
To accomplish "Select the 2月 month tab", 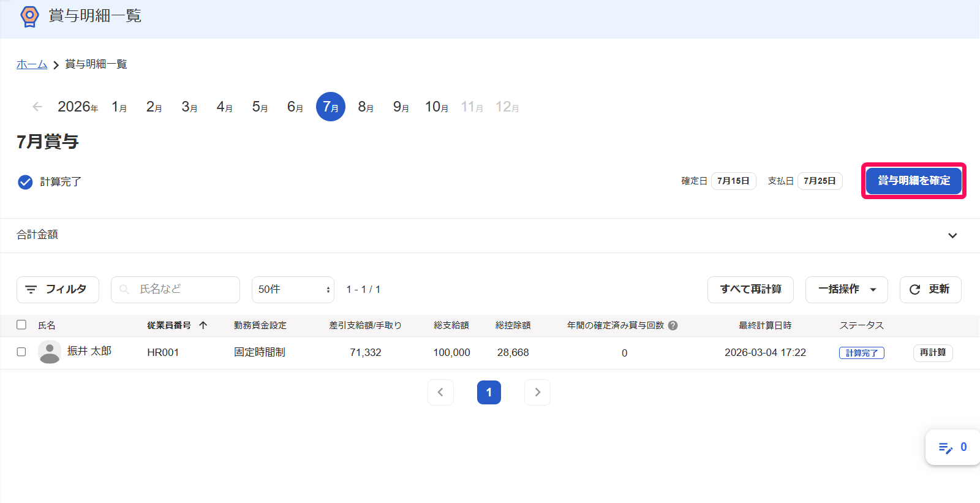I will 154,107.
